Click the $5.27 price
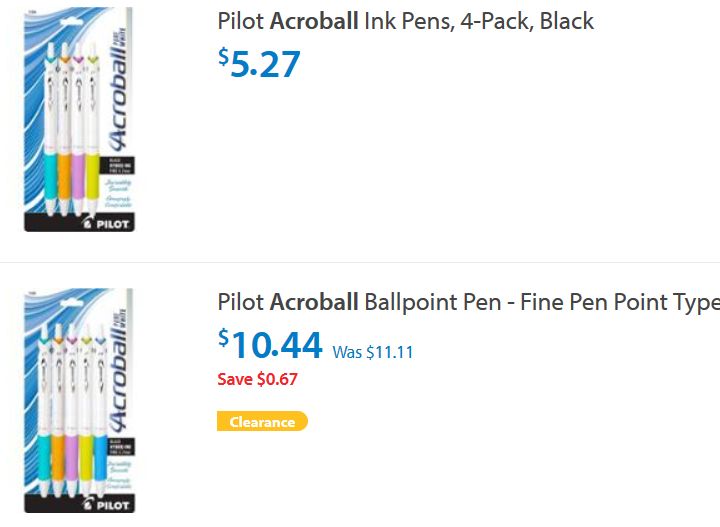720x527 pixels. tap(260, 63)
